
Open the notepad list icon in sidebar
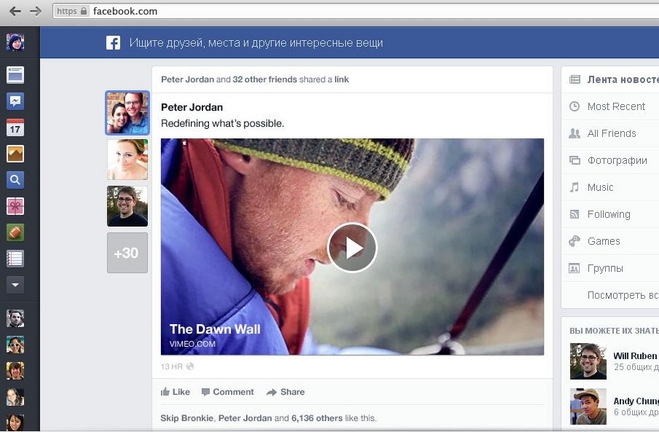(x=15, y=259)
